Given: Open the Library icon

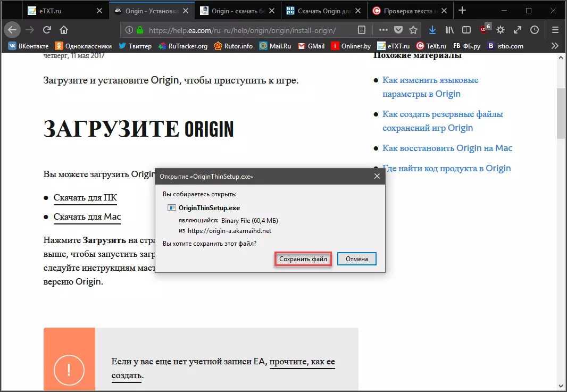Looking at the screenshot, I should coord(449,30).
